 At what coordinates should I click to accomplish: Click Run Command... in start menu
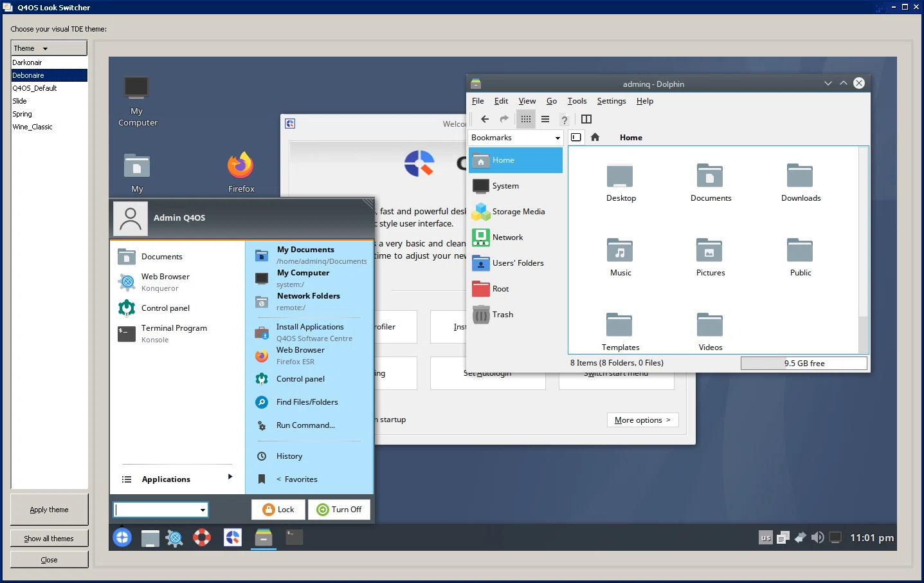[309, 425]
